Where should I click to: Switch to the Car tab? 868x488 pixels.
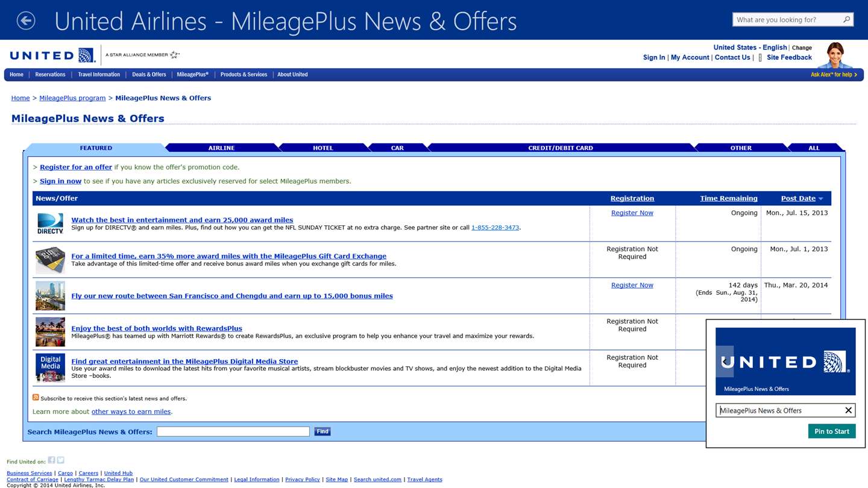tap(397, 148)
